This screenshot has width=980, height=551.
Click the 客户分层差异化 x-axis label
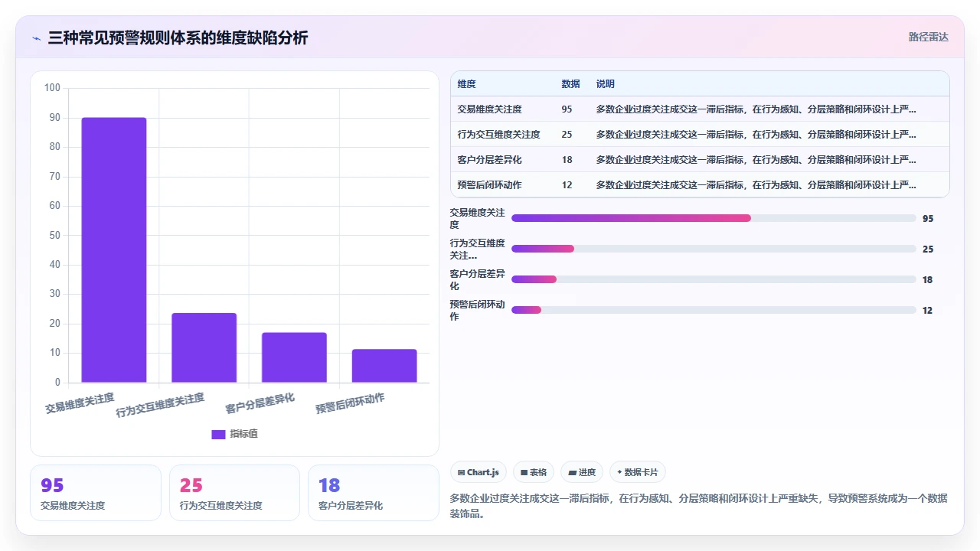[260, 403]
